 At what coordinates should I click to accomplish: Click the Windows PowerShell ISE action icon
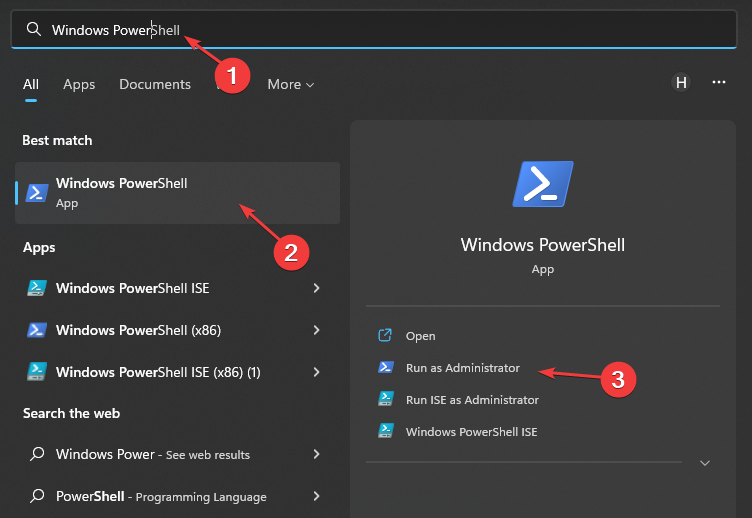(x=386, y=431)
